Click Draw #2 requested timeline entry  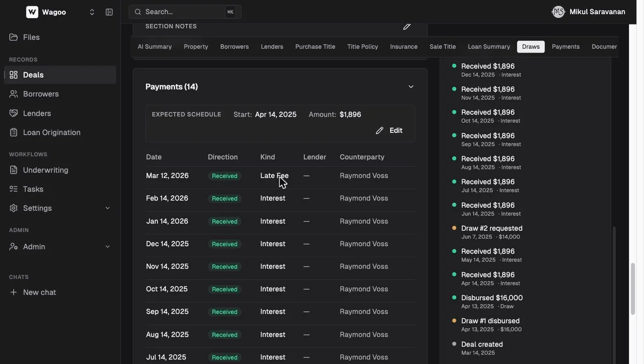click(x=491, y=232)
